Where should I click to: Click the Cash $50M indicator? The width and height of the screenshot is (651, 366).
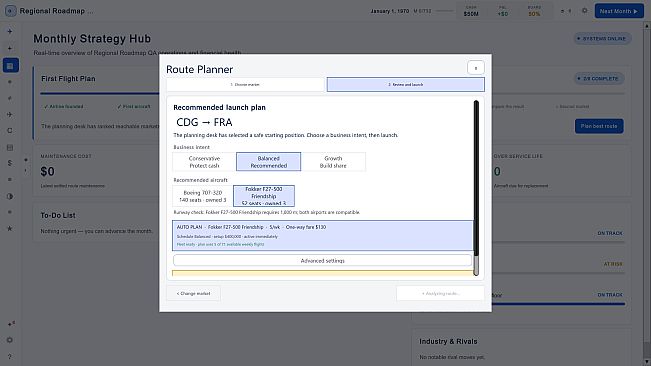click(471, 11)
